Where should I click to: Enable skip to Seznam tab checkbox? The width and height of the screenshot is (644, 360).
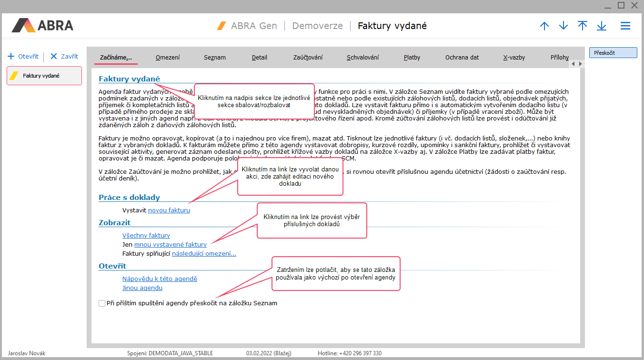coord(102,303)
